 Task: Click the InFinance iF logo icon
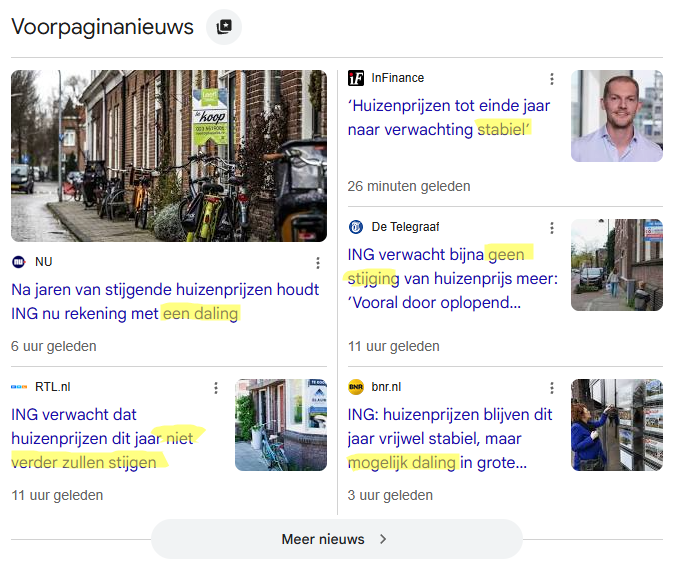click(x=356, y=78)
